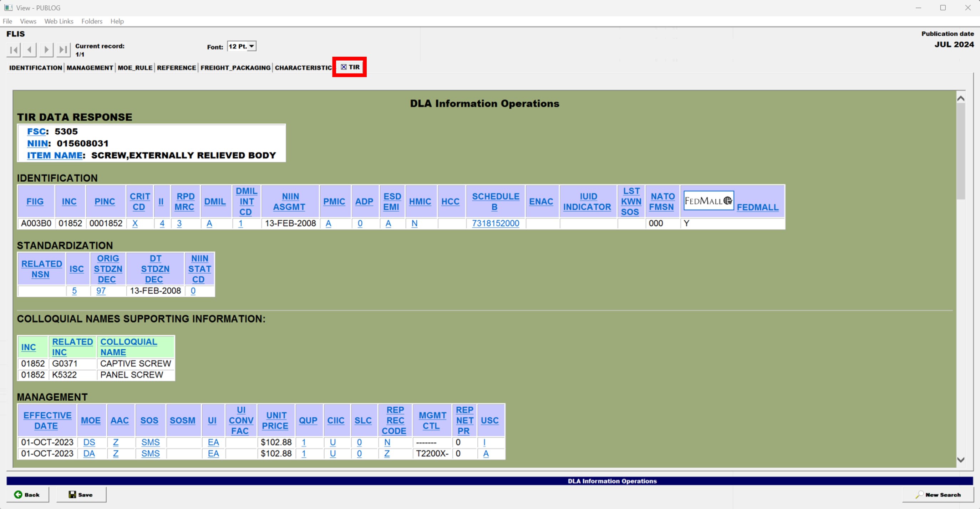The image size is (980, 509).
Task: Click the ORIG STDZN DEC value 97
Action: [101, 291]
